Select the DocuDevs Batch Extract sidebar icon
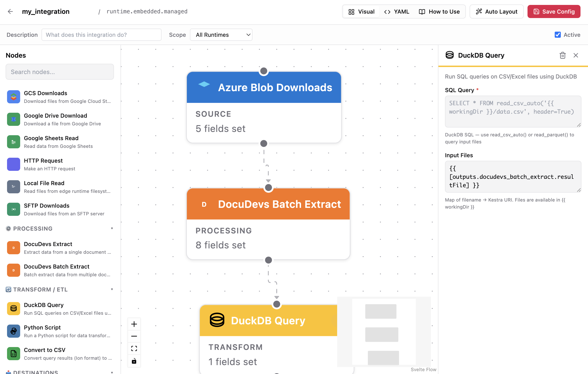 click(13, 270)
